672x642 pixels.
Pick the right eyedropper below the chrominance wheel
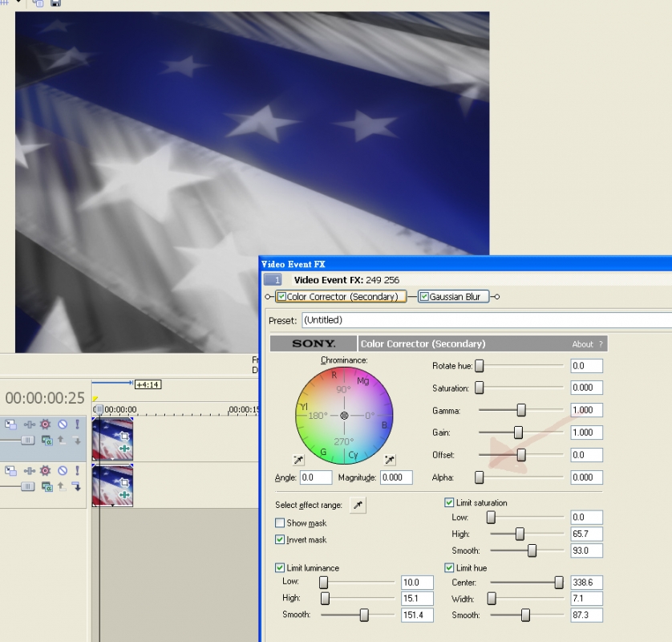(x=390, y=460)
